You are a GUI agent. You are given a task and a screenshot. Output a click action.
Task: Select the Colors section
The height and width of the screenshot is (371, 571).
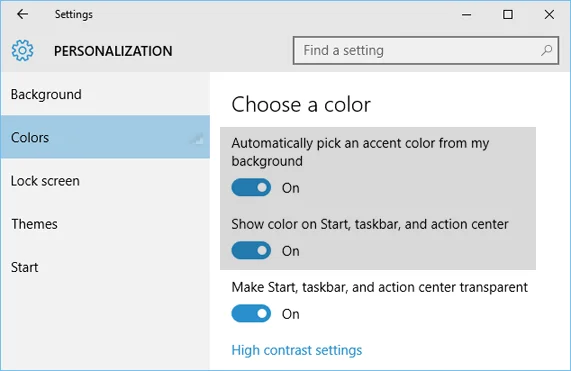point(105,137)
